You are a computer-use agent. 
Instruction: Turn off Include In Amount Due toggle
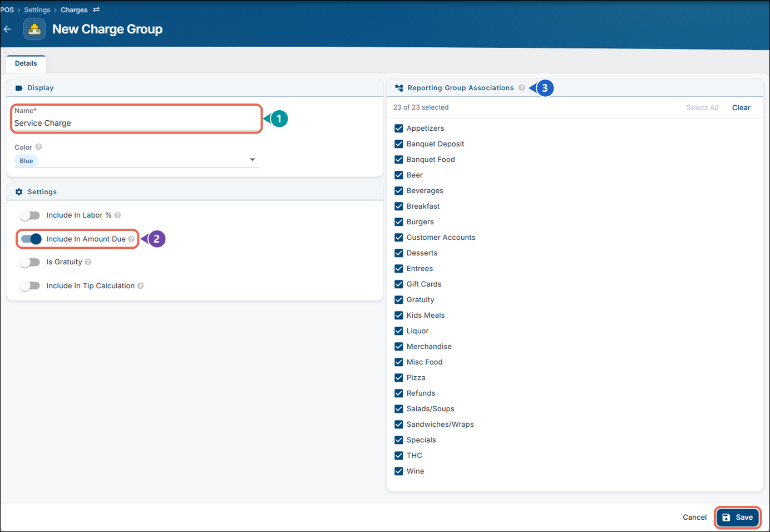[x=31, y=239]
